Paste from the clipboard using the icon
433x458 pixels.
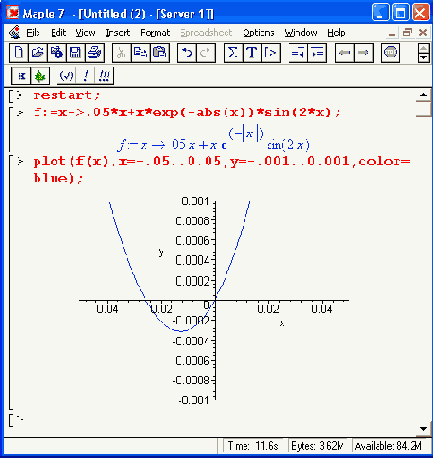click(160, 53)
